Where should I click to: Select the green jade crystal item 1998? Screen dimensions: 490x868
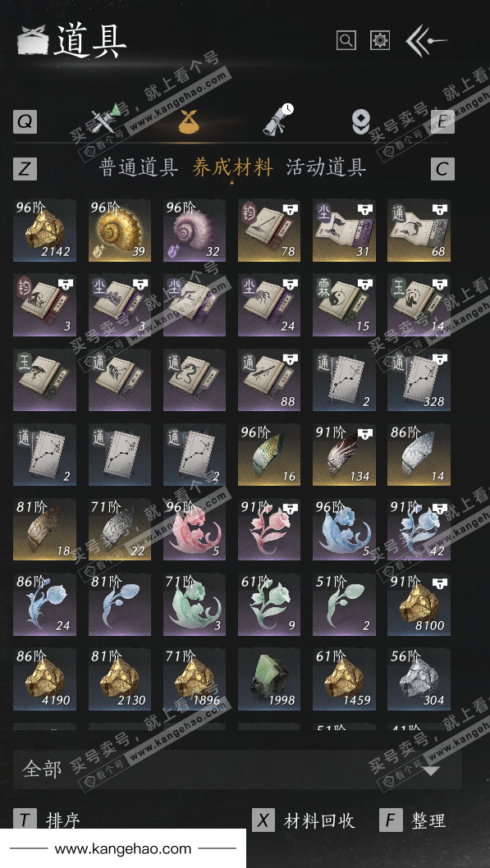[x=269, y=679]
